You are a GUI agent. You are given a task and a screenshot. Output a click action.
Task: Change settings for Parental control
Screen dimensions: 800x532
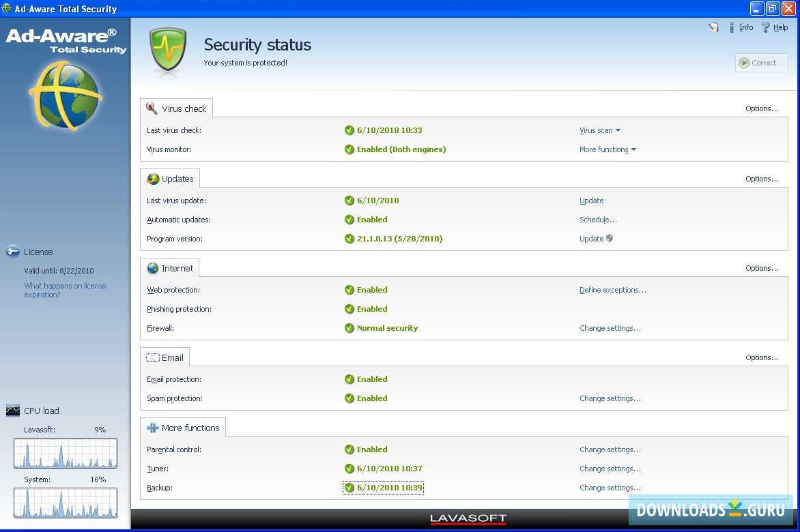tap(610, 449)
